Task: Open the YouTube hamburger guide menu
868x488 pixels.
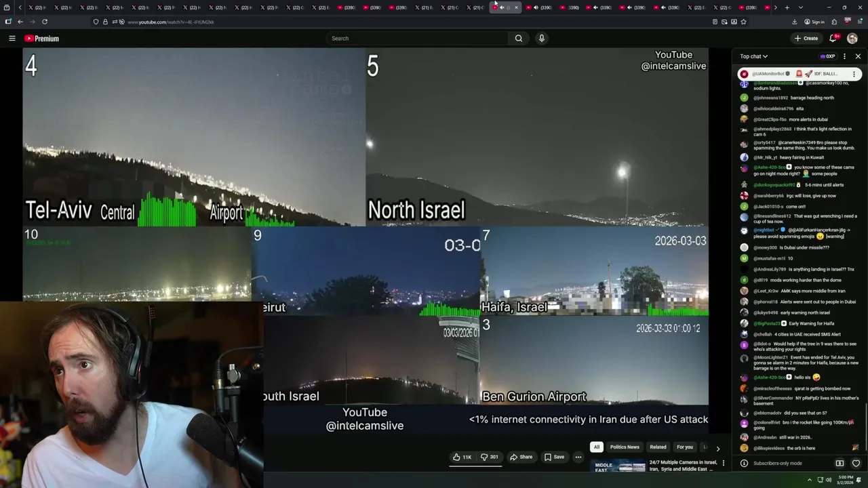Action: [x=12, y=39]
